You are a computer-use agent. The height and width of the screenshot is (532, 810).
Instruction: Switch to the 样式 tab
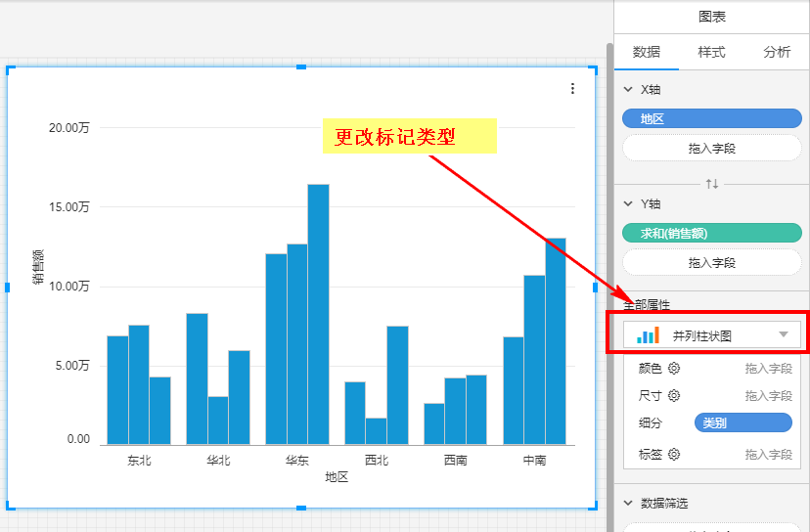click(711, 52)
